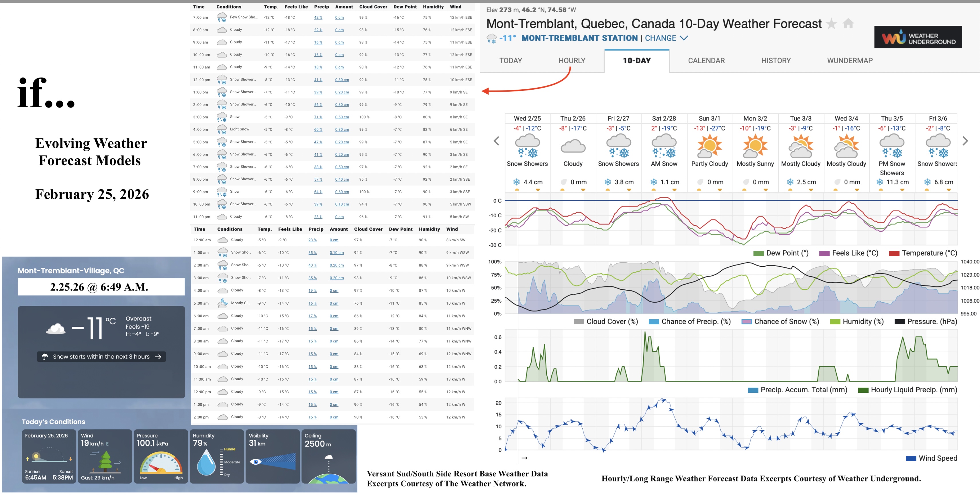The height and width of the screenshot is (501, 980).
Task: Toggle the star to favorite Mont-Tremblant forecast
Action: pos(832,23)
